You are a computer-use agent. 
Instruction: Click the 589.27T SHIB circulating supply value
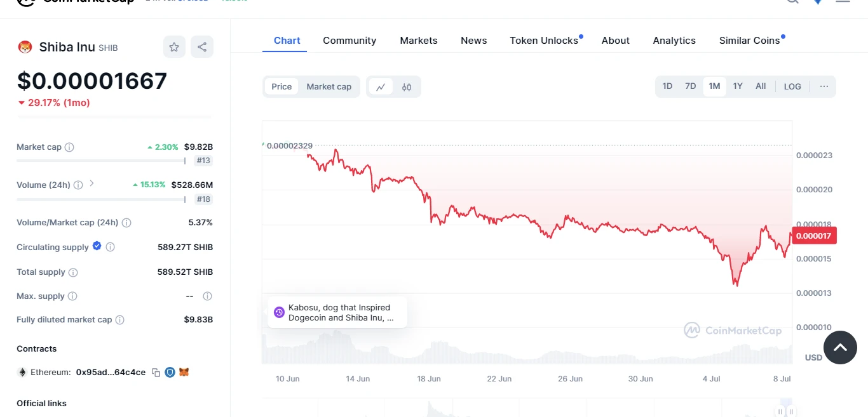186,248
